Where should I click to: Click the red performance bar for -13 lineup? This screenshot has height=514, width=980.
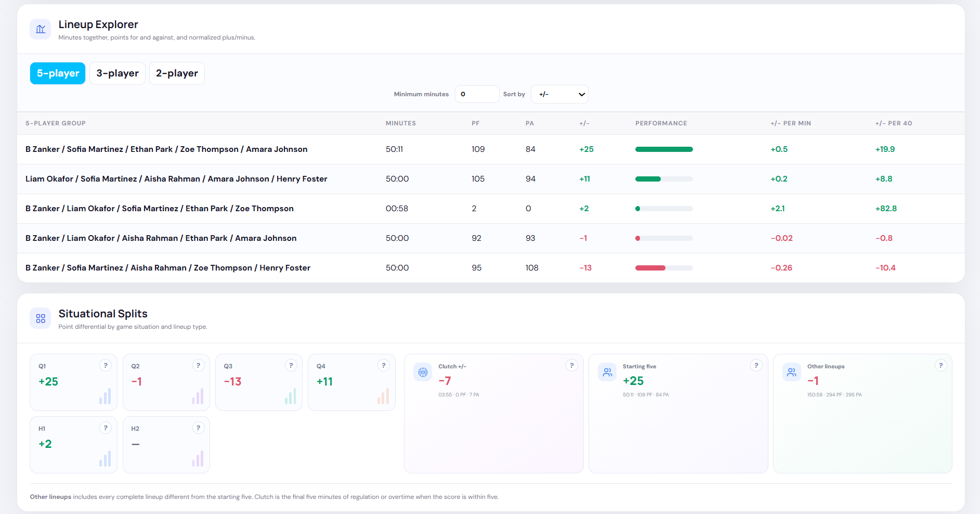pos(650,268)
